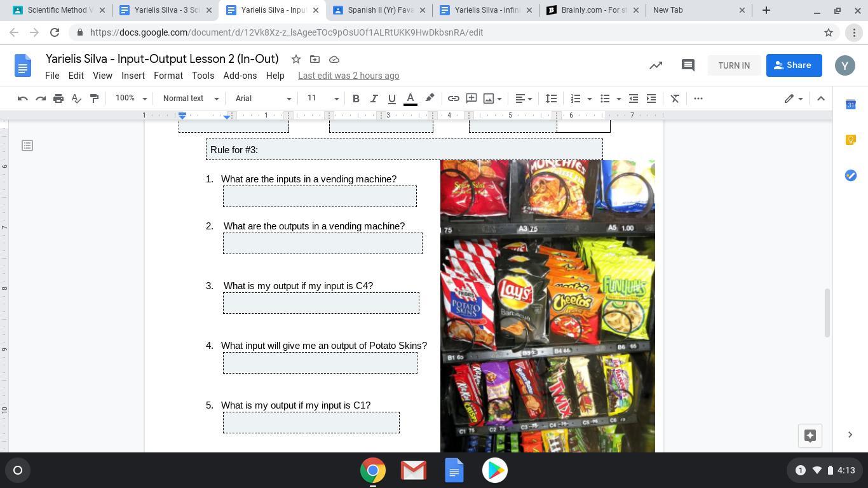The image size is (868, 488).
Task: Go to the Docs home icon
Action: 23,65
